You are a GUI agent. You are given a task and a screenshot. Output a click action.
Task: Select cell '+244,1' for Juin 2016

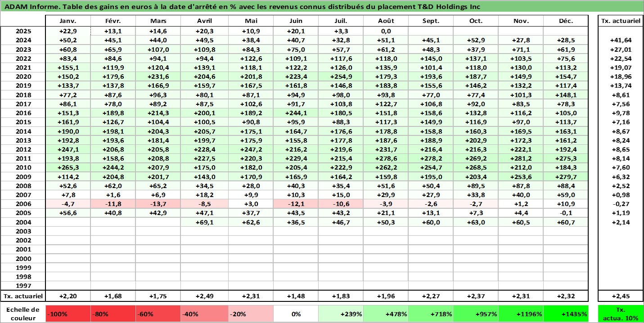click(296, 113)
